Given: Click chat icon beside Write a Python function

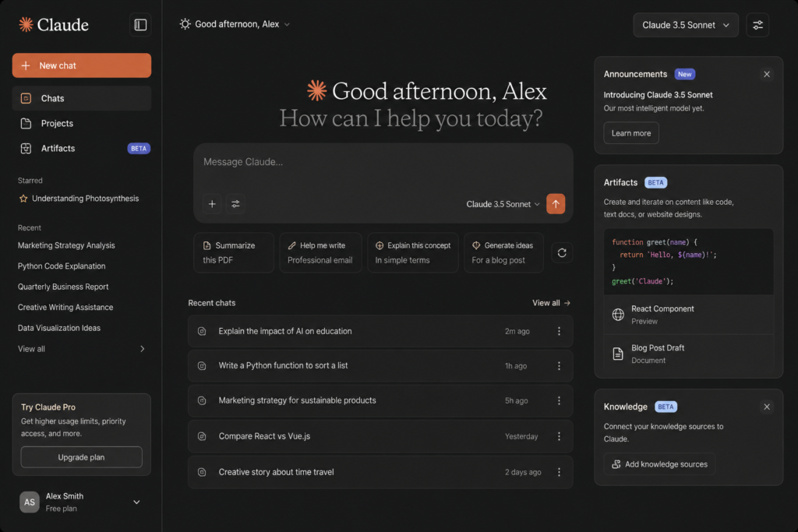Looking at the screenshot, I should [202, 365].
